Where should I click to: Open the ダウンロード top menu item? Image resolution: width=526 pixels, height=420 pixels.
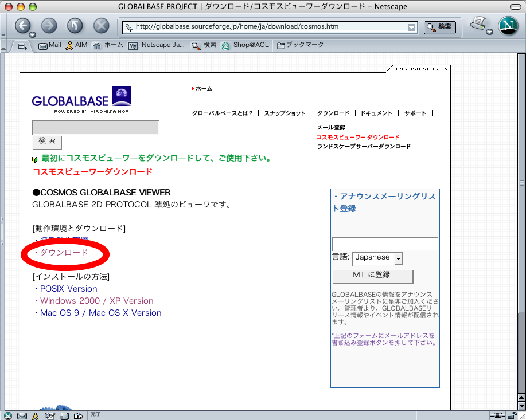pos(333,113)
